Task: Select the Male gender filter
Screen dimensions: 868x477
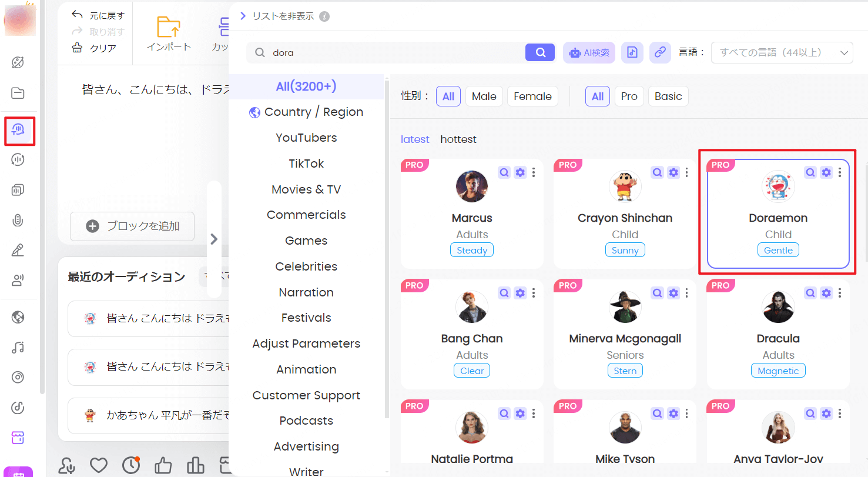Action: [484, 96]
